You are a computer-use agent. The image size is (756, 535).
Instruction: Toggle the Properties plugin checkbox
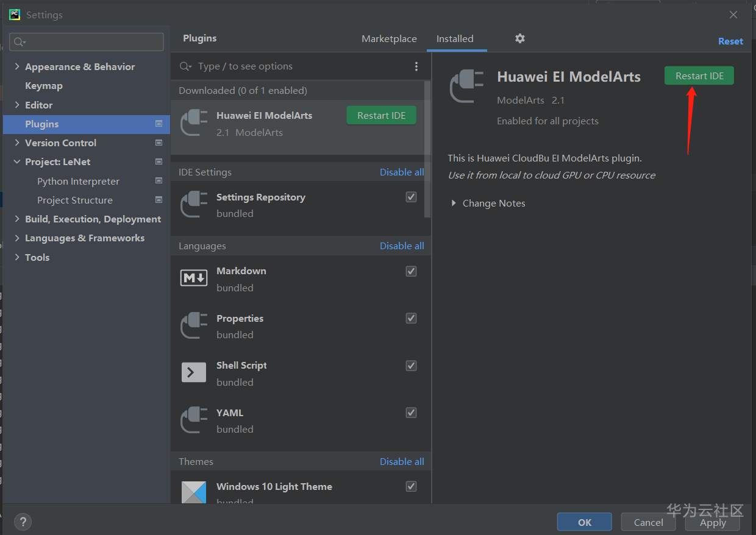(x=412, y=318)
